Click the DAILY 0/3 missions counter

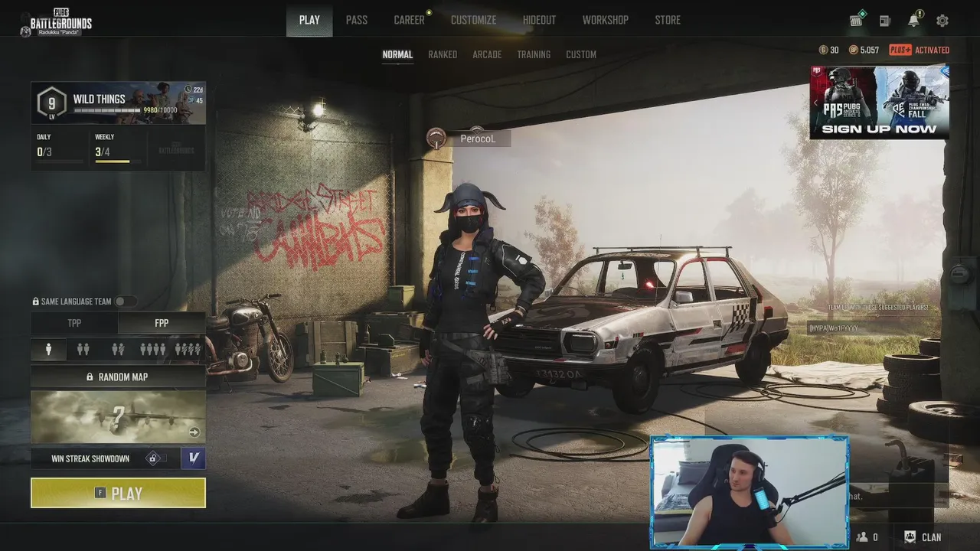click(44, 152)
